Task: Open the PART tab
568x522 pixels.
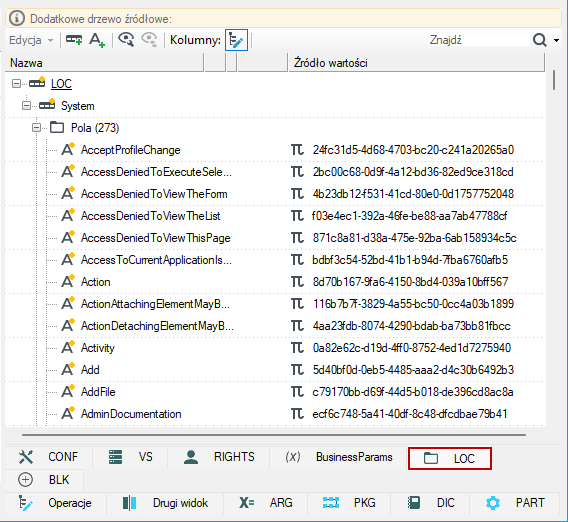Action: [x=515, y=503]
